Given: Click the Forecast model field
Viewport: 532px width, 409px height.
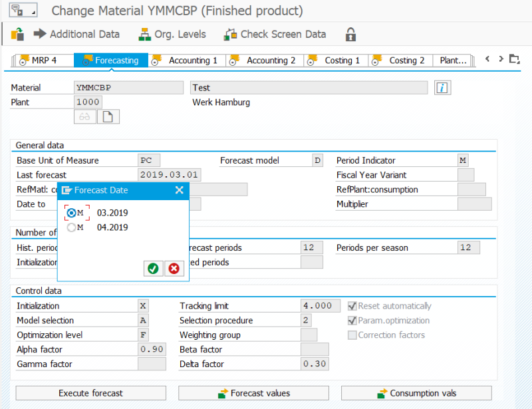Looking at the screenshot, I should click(318, 160).
